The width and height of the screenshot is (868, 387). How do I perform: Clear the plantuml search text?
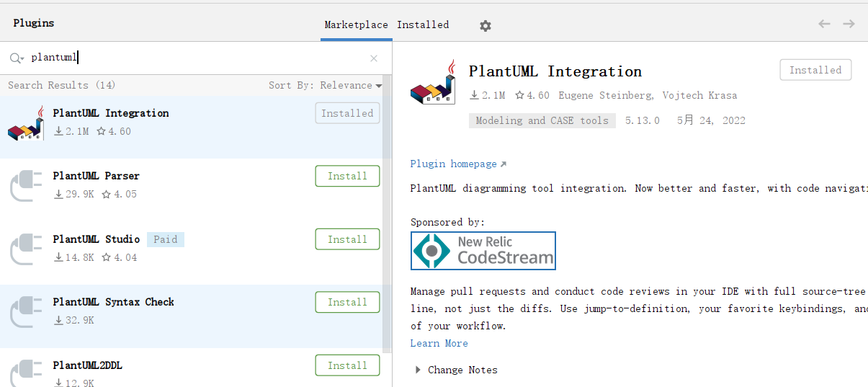373,58
